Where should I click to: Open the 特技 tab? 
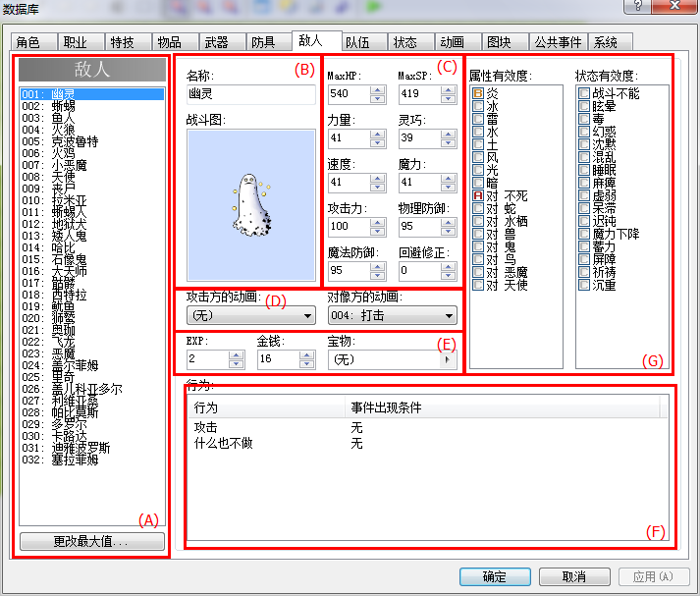(x=129, y=42)
